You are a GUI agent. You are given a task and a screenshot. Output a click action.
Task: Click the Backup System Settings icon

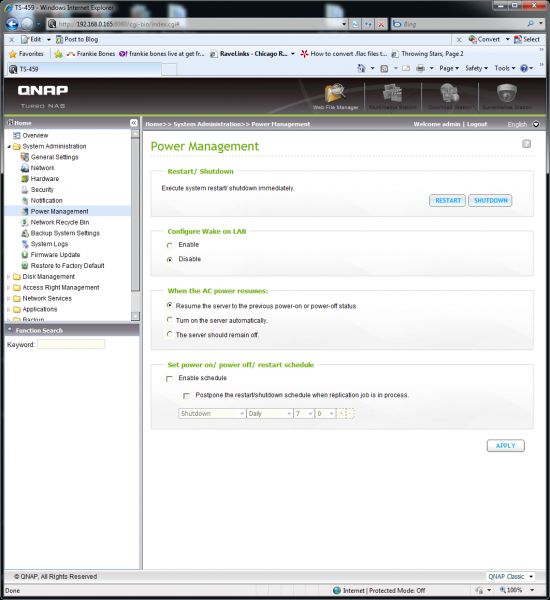click(x=25, y=233)
